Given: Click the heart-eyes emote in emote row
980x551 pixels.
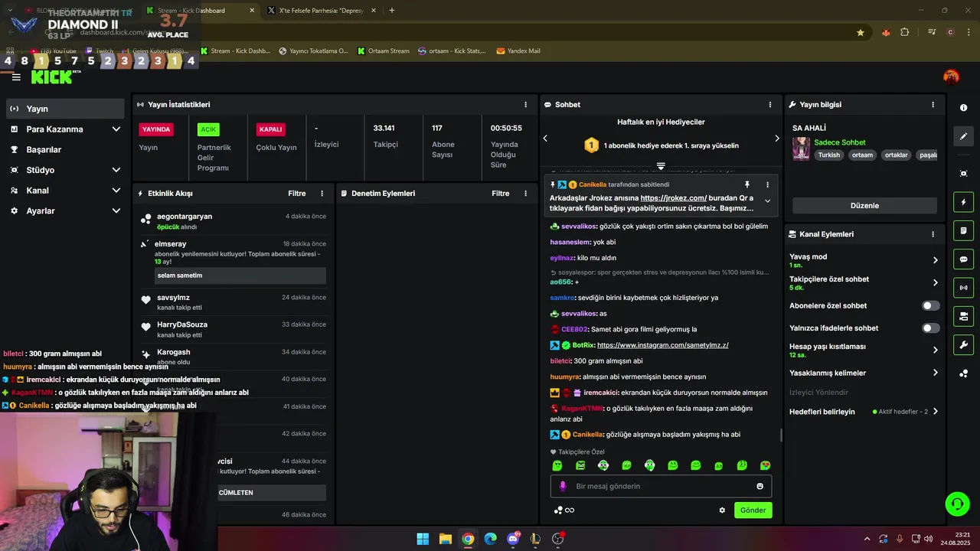Looking at the screenshot, I should tap(765, 465).
